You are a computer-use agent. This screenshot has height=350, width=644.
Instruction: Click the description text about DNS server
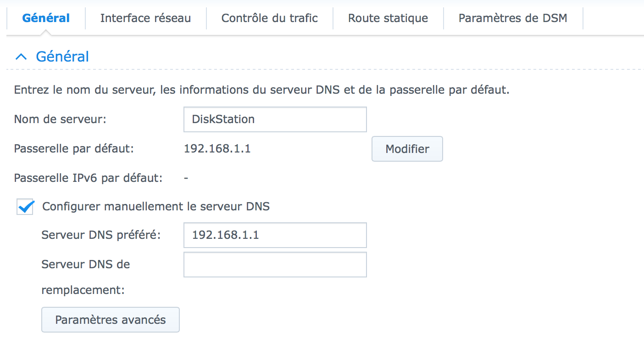tap(262, 90)
